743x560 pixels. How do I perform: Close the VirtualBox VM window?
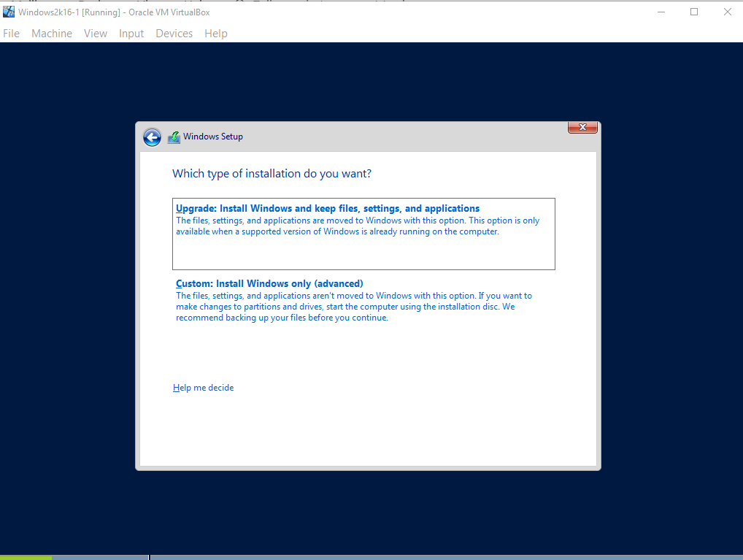tap(728, 12)
